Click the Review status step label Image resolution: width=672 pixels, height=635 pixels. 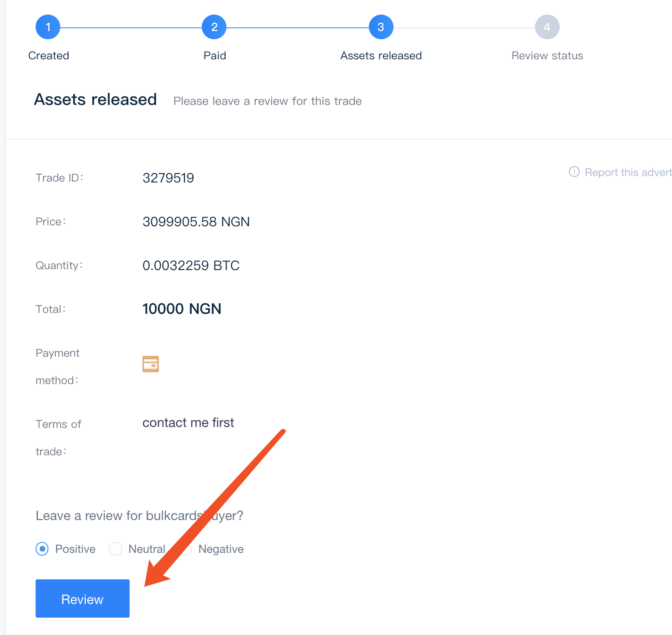click(547, 56)
